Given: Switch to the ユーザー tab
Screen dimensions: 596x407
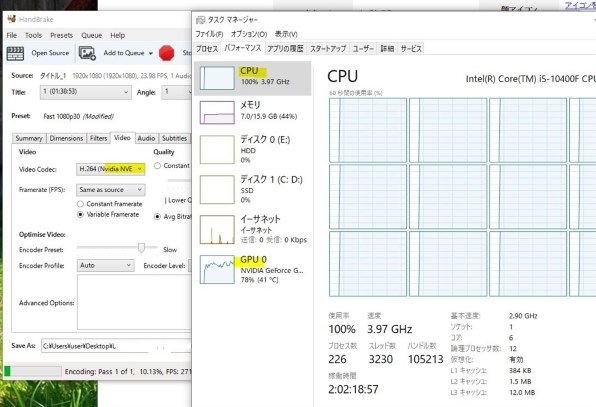Looking at the screenshot, I should tap(363, 49).
